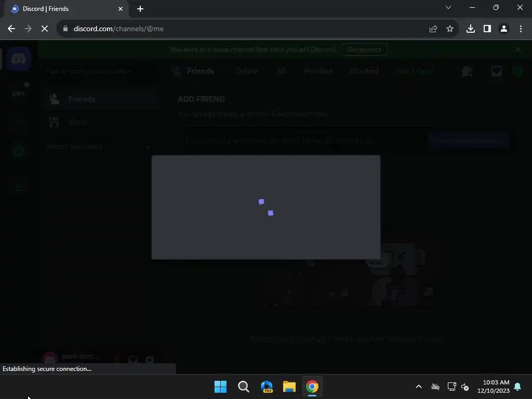Switch to the Pending tab

318,71
